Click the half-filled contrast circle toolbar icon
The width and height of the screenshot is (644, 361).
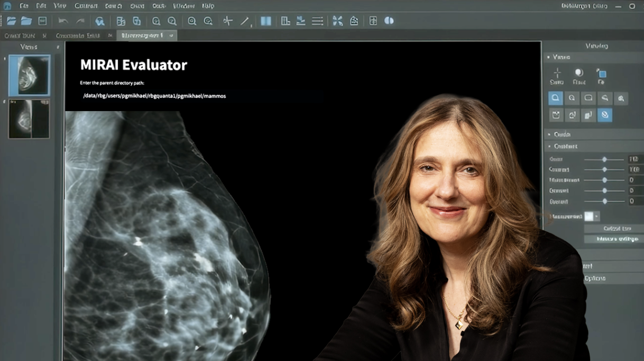(389, 21)
